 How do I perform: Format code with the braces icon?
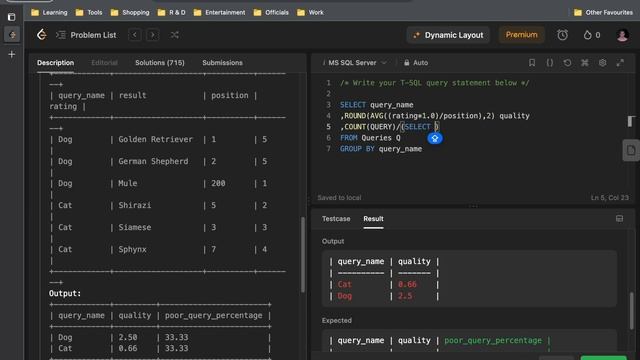pyautogui.click(x=550, y=63)
